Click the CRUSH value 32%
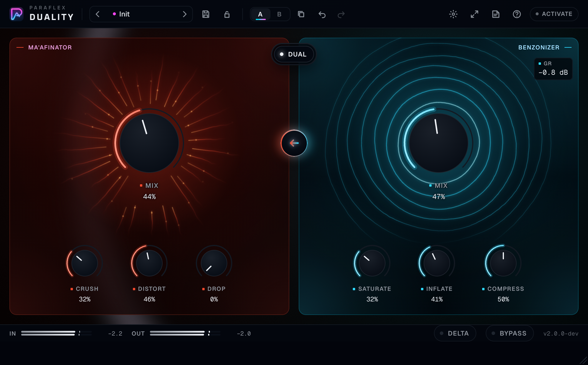Image resolution: width=588 pixels, height=365 pixels. [85, 299]
